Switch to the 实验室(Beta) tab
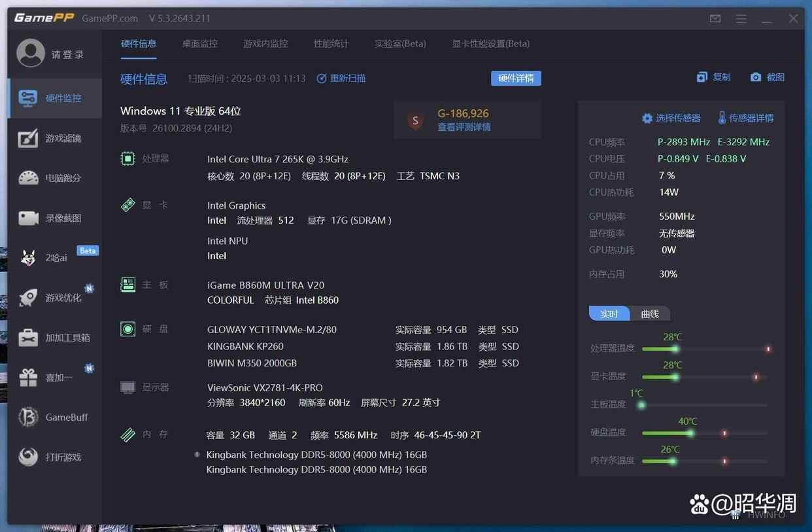Image resolution: width=812 pixels, height=532 pixels. pos(400,44)
